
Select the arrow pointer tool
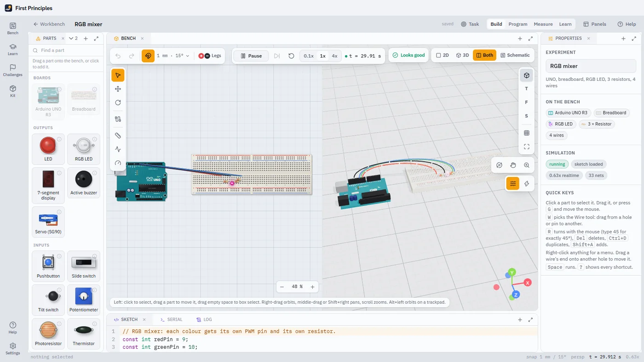pos(118,75)
